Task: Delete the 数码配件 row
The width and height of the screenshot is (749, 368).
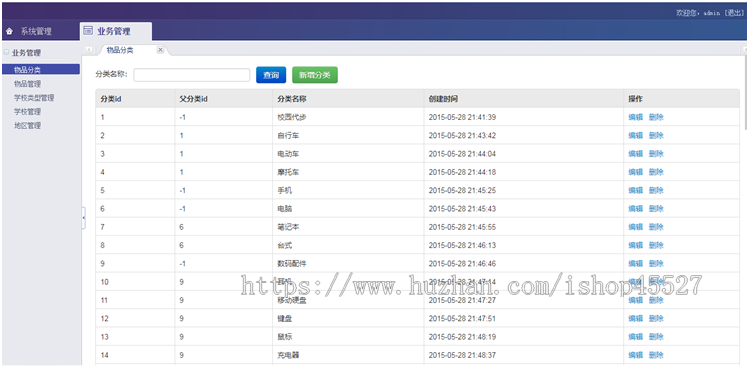Action: tap(656, 263)
